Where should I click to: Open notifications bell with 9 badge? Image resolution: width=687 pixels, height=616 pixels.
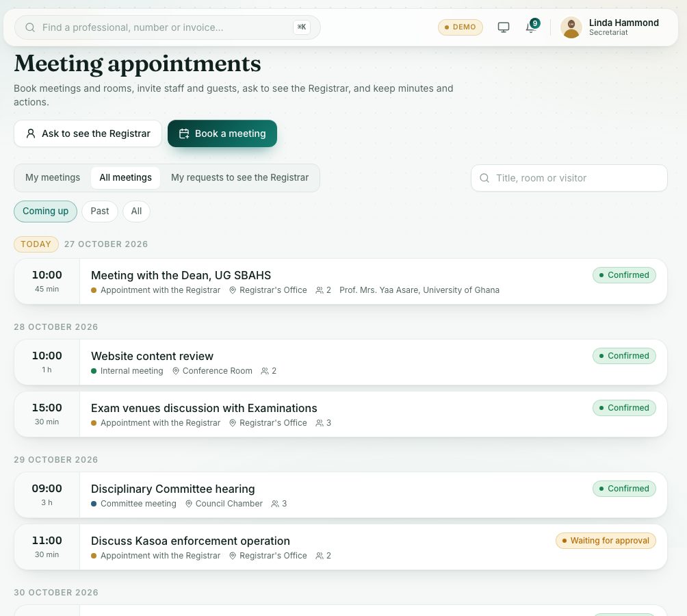[532, 26]
